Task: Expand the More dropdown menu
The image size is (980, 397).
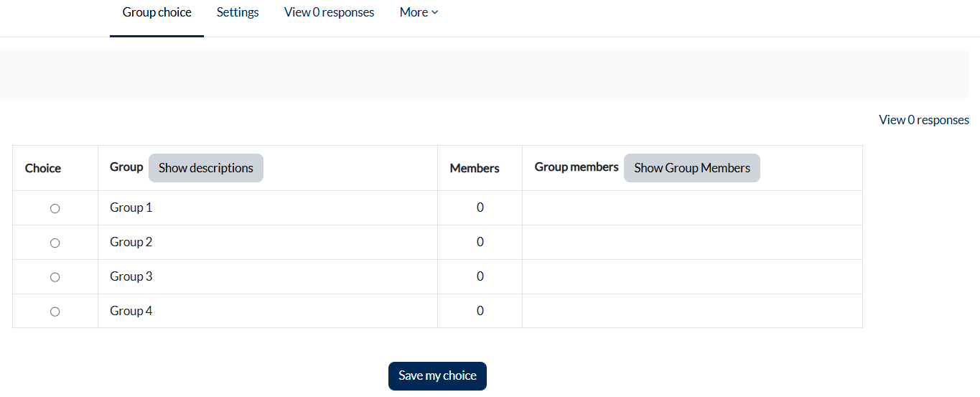Action: click(x=419, y=12)
